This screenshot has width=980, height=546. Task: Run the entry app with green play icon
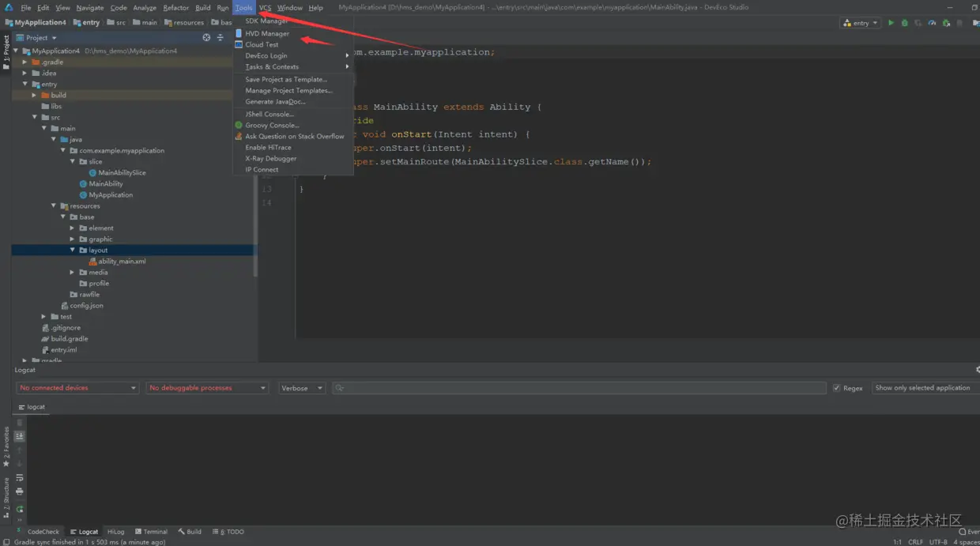click(891, 23)
